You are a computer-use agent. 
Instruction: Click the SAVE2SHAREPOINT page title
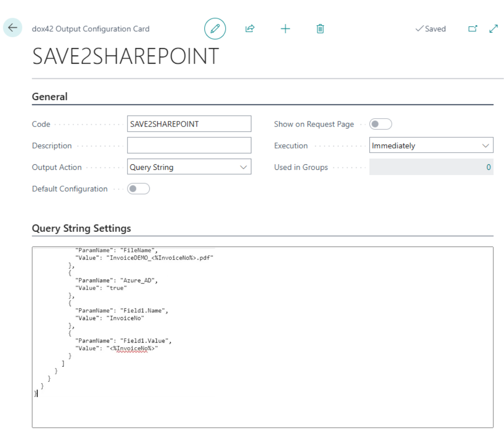(126, 56)
